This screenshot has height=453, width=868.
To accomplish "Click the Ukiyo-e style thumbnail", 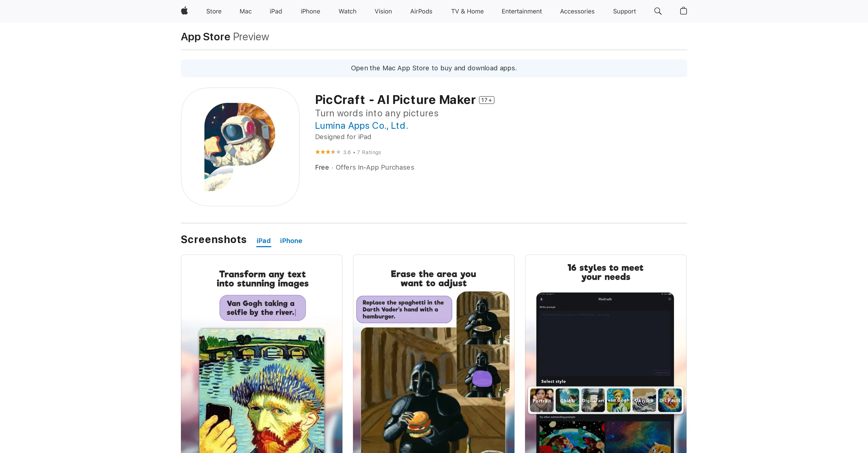I will [x=644, y=400].
